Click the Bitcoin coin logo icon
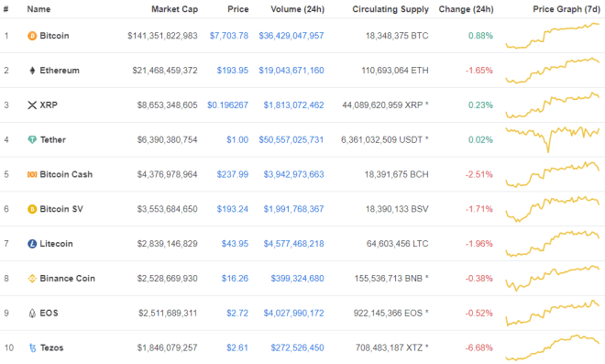 (x=32, y=36)
